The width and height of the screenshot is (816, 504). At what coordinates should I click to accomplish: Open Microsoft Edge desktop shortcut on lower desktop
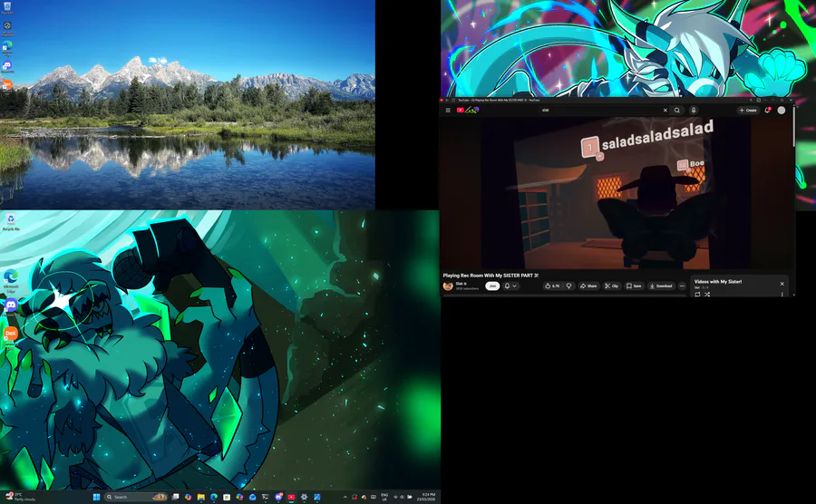coord(10,279)
